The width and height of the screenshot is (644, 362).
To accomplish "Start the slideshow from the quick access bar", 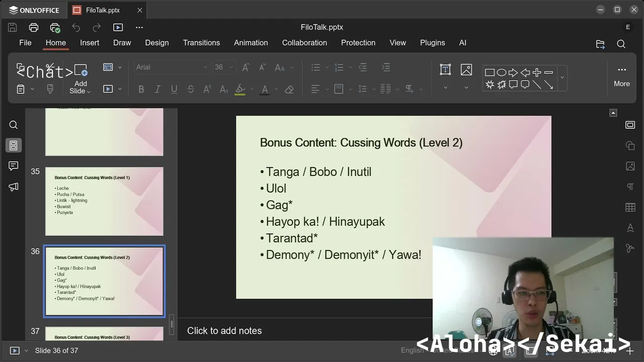I will (x=118, y=27).
